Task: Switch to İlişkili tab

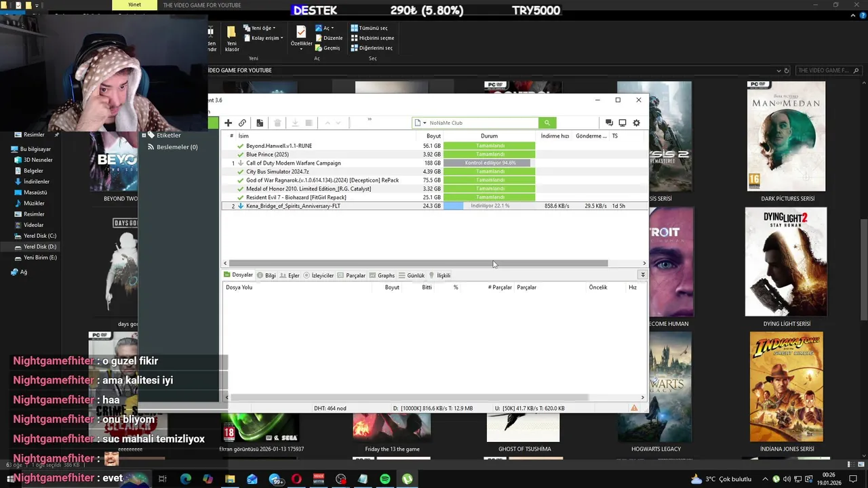Action: pyautogui.click(x=439, y=275)
